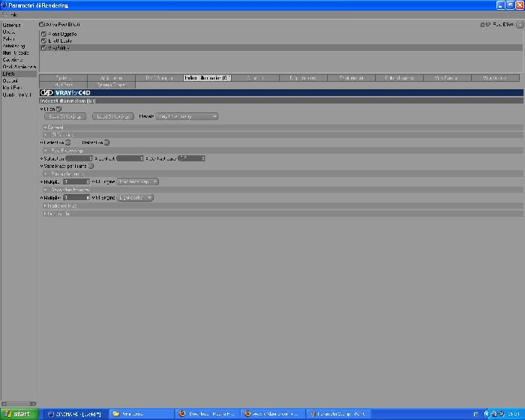Image resolution: width=525 pixels, height=420 pixels.
Task: Toggle Save Maps per frame checkbox
Action: pyautogui.click(x=91, y=166)
